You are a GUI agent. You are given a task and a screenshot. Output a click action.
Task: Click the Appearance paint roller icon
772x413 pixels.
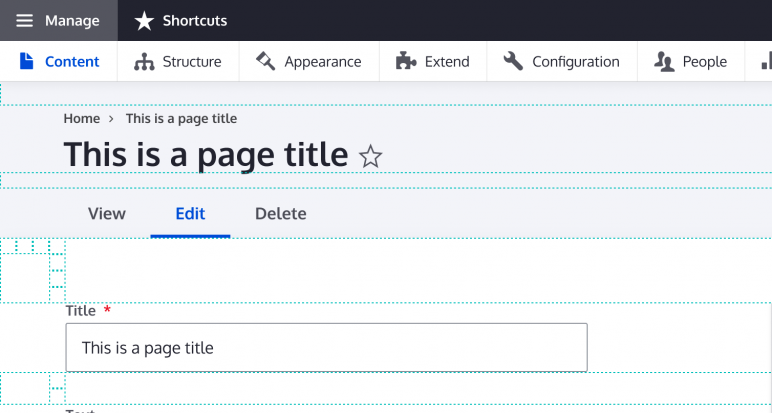tap(265, 61)
